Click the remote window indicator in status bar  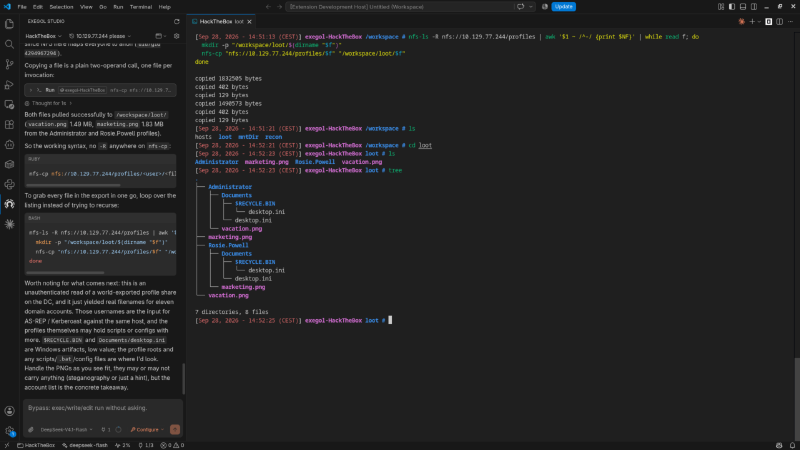(7, 445)
